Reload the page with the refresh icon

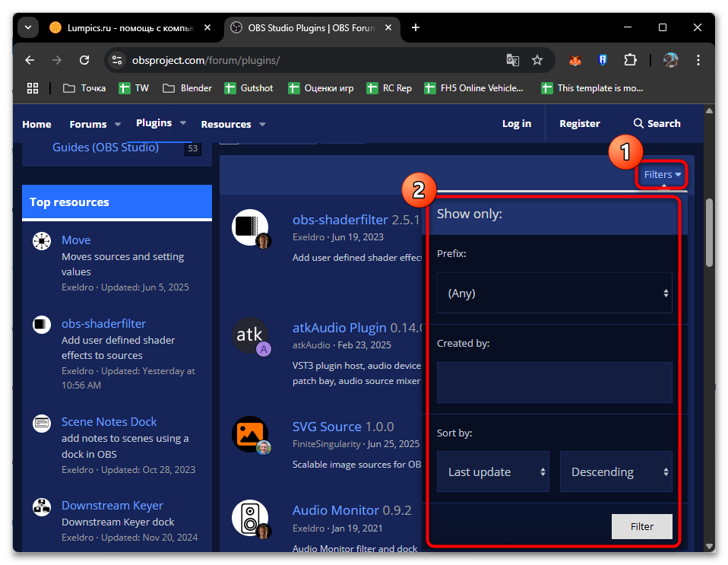[x=83, y=60]
